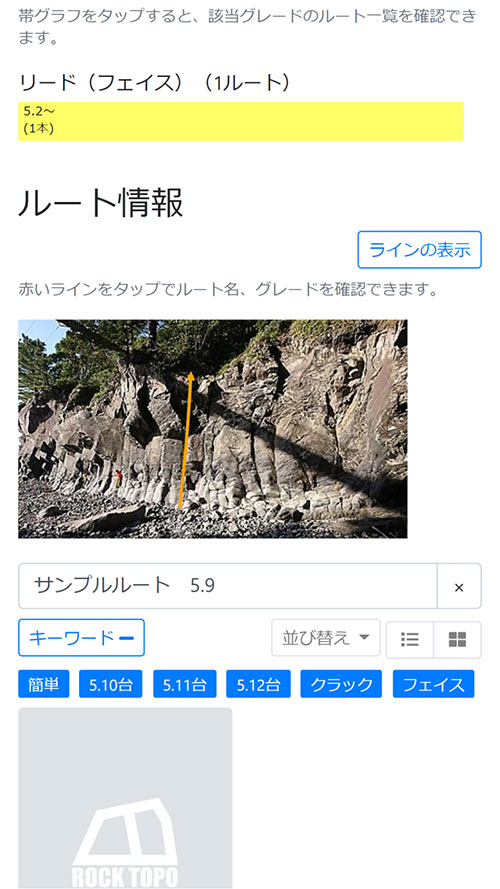
Task: Choose the フェイス keyword tag
Action: pos(434,684)
